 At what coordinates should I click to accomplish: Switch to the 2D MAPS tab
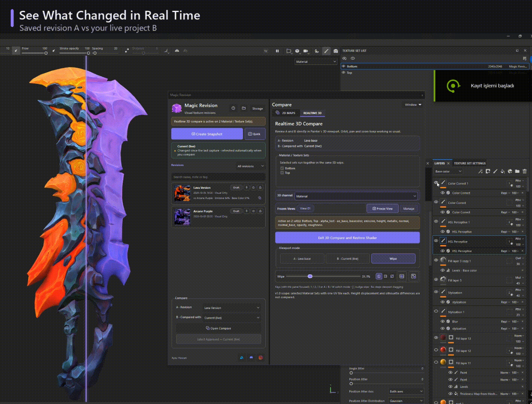[285, 113]
